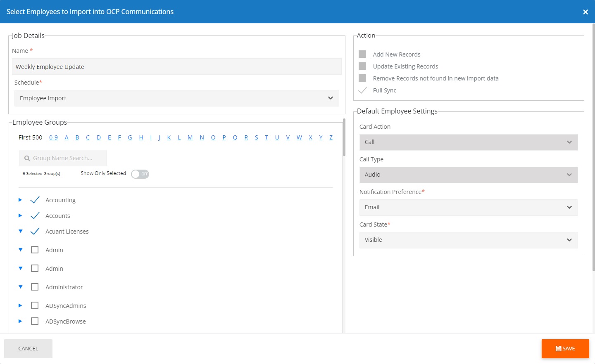Toggle Show Only Selected switch

point(140,174)
